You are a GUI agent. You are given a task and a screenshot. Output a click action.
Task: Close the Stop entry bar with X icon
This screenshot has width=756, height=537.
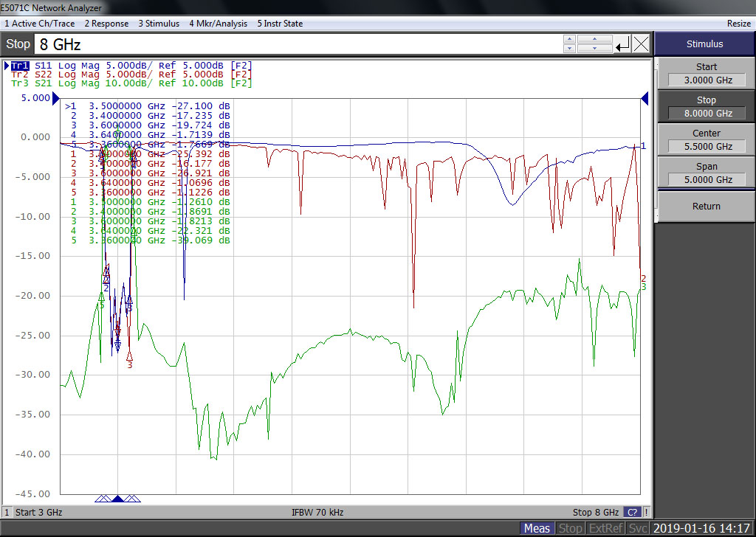coord(641,44)
